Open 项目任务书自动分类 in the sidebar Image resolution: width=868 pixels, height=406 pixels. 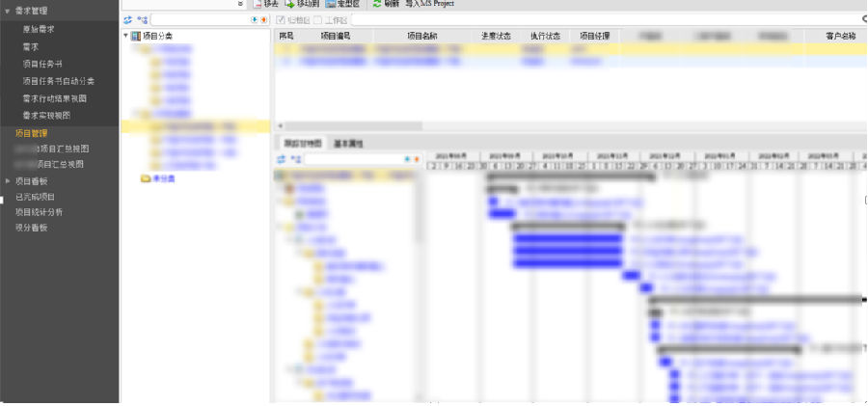tap(59, 81)
